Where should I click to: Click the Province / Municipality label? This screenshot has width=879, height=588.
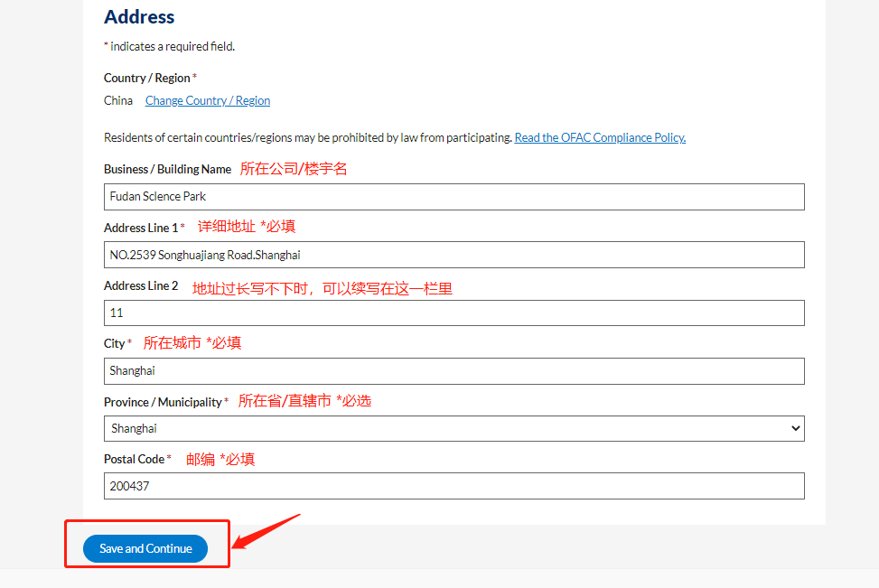(163, 402)
